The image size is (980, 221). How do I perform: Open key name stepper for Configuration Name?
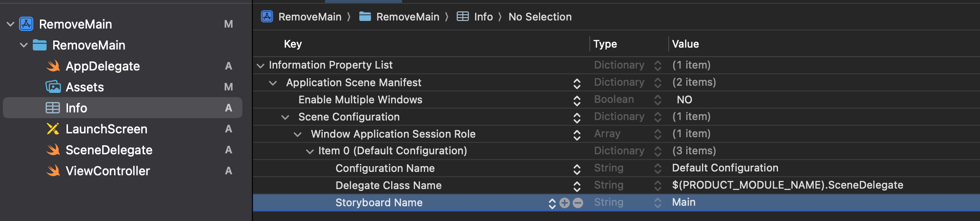pyautogui.click(x=577, y=169)
